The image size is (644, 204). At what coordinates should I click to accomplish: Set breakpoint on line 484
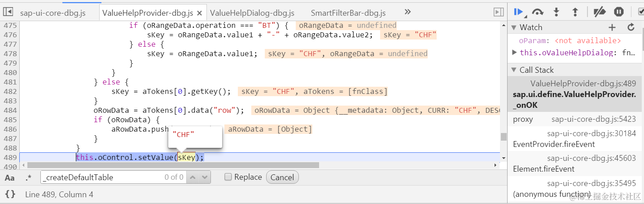(10, 110)
